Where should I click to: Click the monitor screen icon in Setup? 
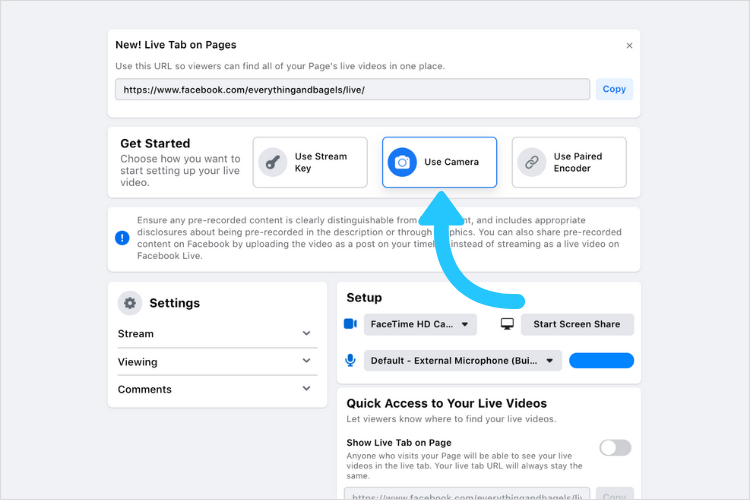[507, 324]
